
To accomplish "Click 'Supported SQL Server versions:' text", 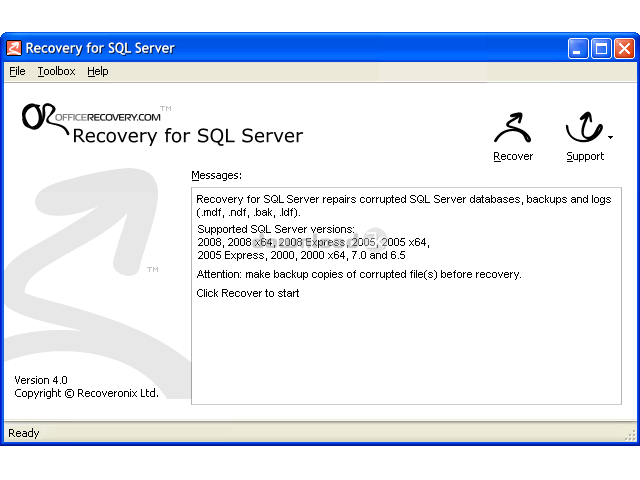I will (x=276, y=229).
